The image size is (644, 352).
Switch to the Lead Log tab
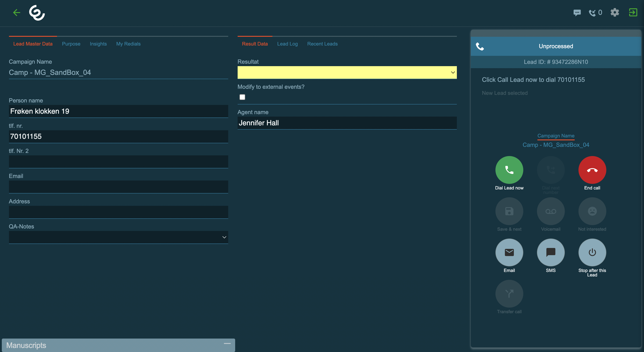click(x=287, y=44)
